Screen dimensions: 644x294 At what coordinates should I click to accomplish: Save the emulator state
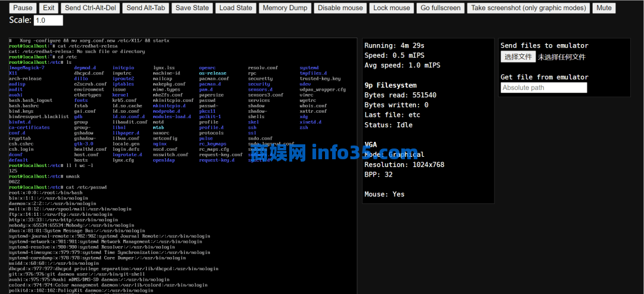(192, 8)
